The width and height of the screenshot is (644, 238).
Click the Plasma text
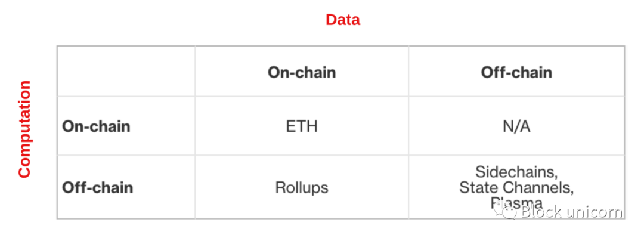(516, 203)
